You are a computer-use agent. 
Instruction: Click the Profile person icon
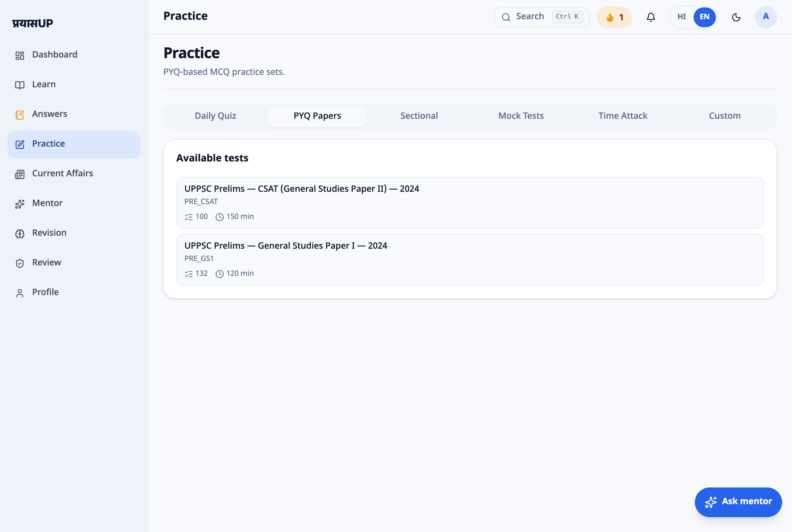tap(20, 293)
